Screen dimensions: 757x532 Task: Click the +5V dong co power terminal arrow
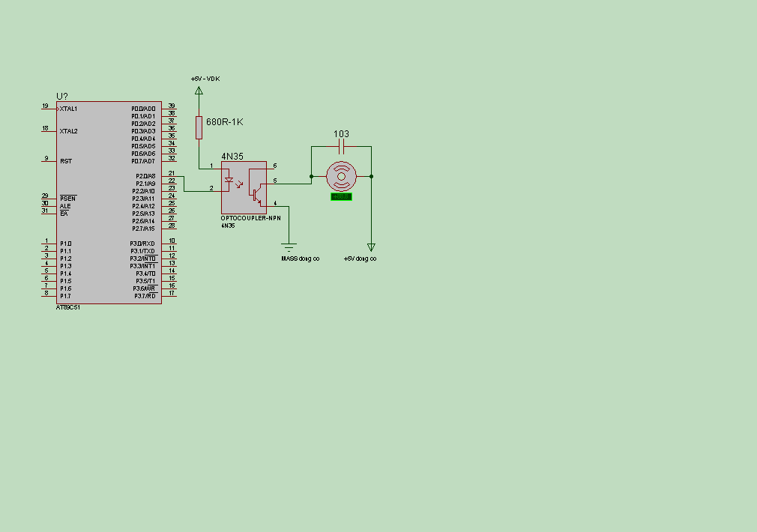pos(371,247)
